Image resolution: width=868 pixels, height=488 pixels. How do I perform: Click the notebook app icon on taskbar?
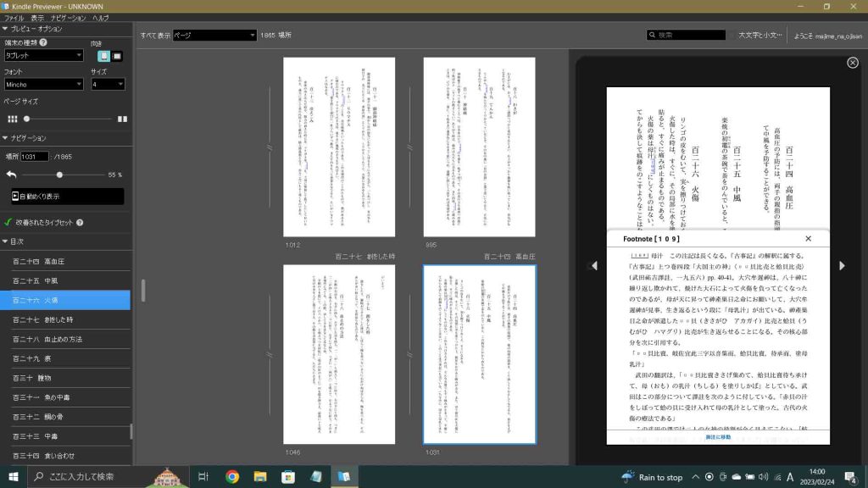[316, 476]
